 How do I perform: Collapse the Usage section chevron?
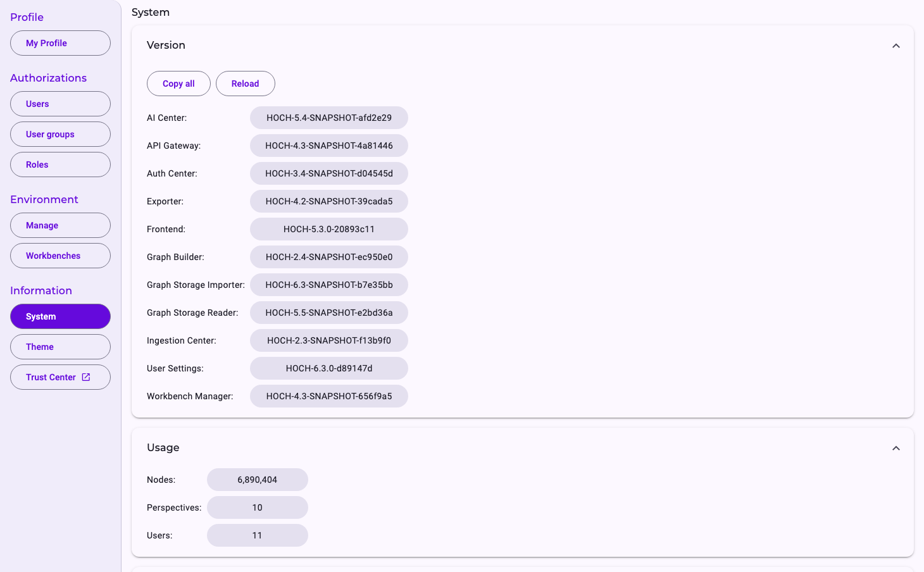(896, 448)
